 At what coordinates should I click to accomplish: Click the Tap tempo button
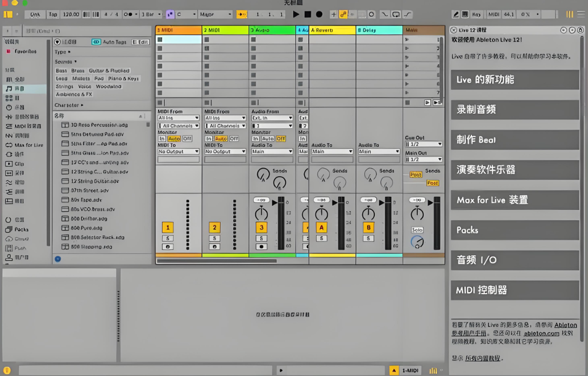(x=53, y=14)
